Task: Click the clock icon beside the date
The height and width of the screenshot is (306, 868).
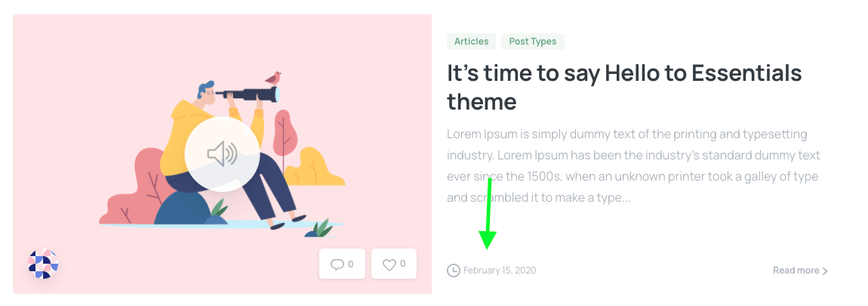Action: (x=454, y=270)
